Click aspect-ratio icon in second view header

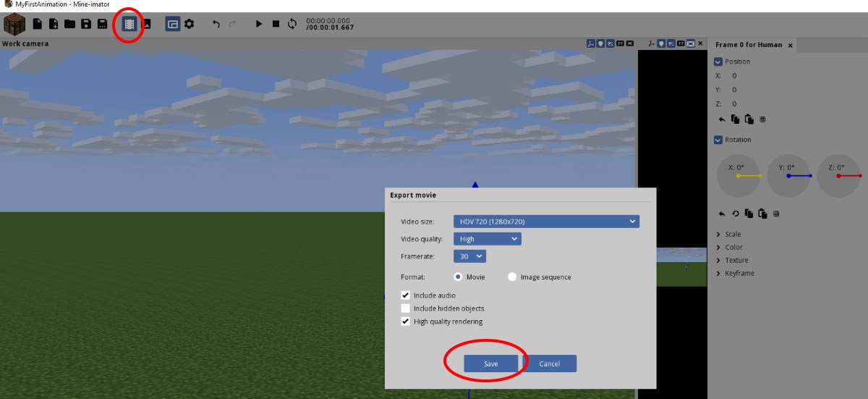coord(681,44)
